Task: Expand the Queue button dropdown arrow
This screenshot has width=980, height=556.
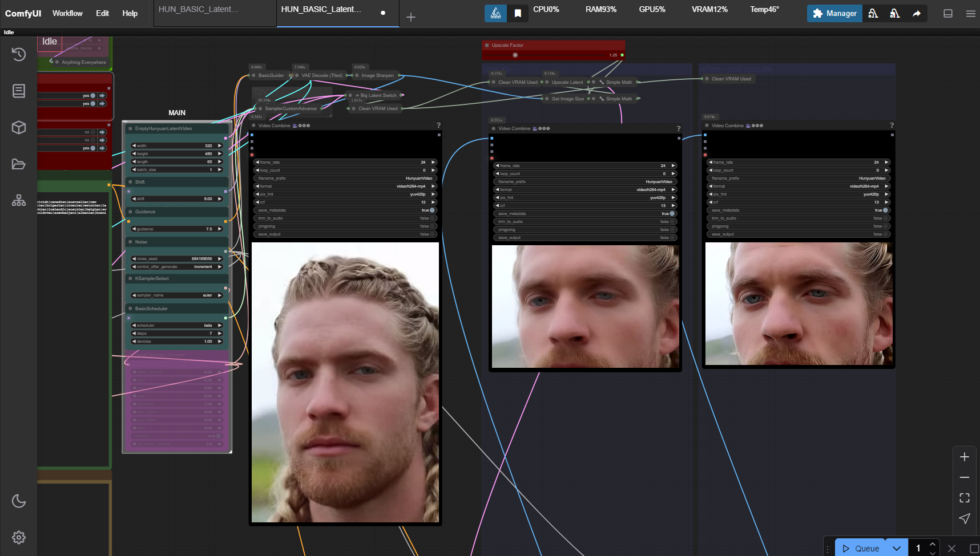Action: point(897,548)
